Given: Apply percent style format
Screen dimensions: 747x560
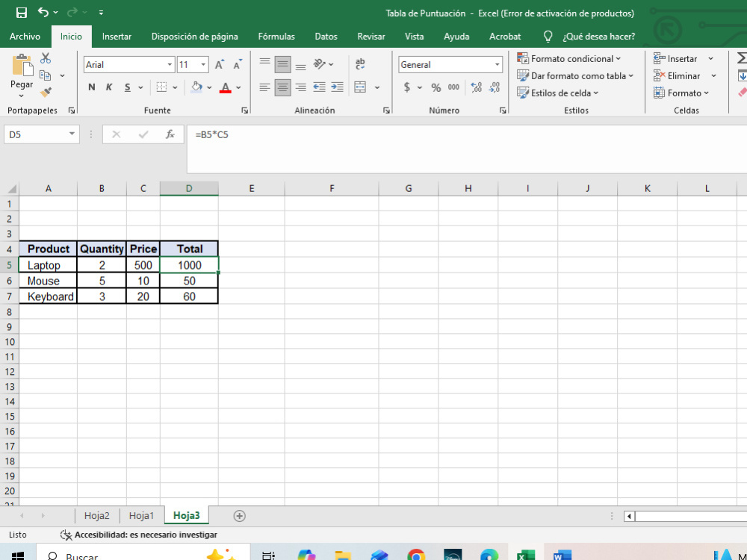Looking at the screenshot, I should coord(436,87).
